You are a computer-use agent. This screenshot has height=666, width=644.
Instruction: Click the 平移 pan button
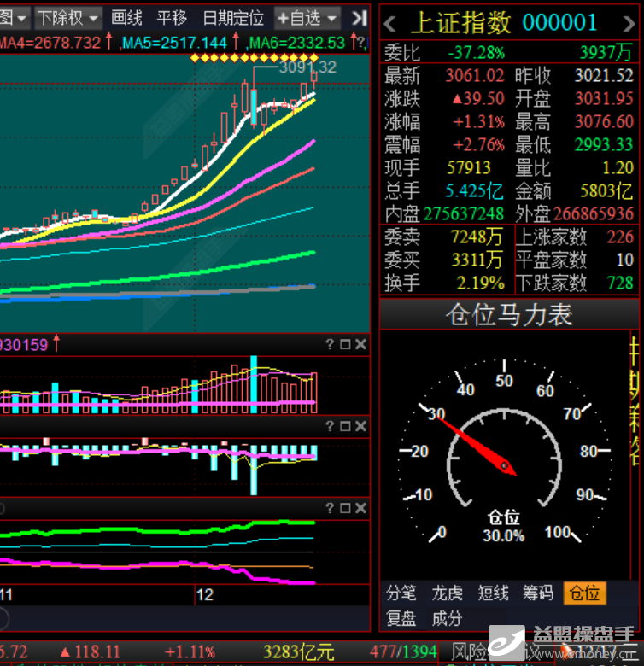point(172,17)
